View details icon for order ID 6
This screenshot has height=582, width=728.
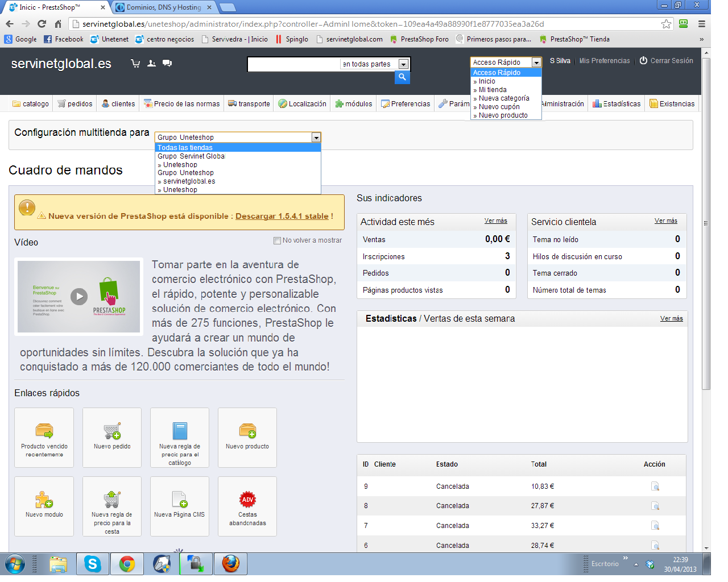[655, 546]
